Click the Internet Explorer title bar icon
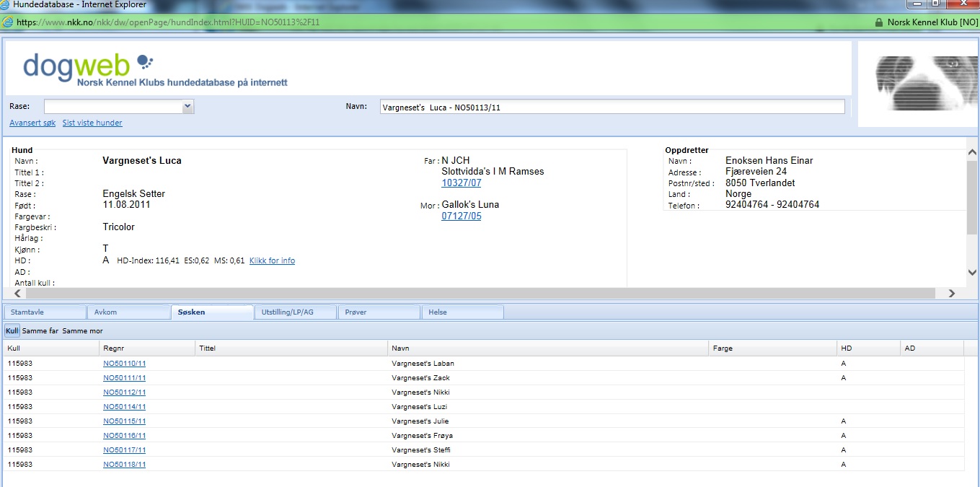 click(x=6, y=5)
